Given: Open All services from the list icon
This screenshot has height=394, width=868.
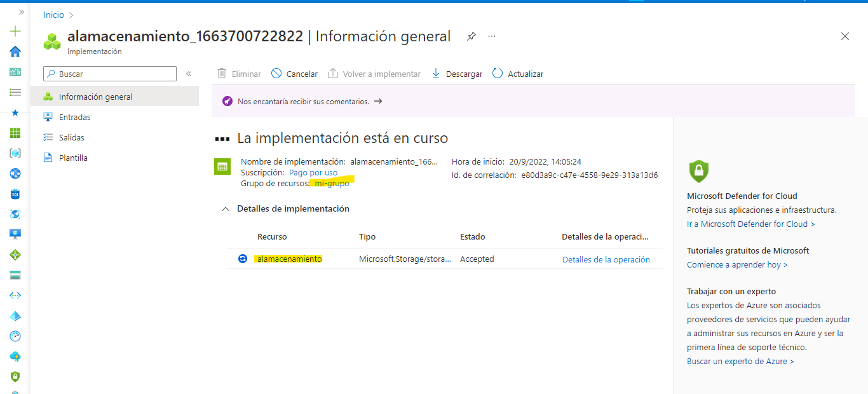Looking at the screenshot, I should pos(15,92).
